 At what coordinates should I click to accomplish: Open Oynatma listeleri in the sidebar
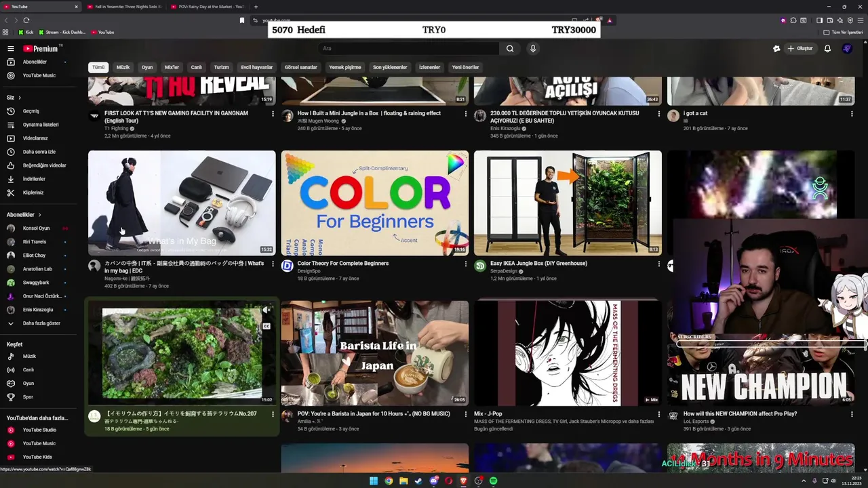[x=37, y=125]
